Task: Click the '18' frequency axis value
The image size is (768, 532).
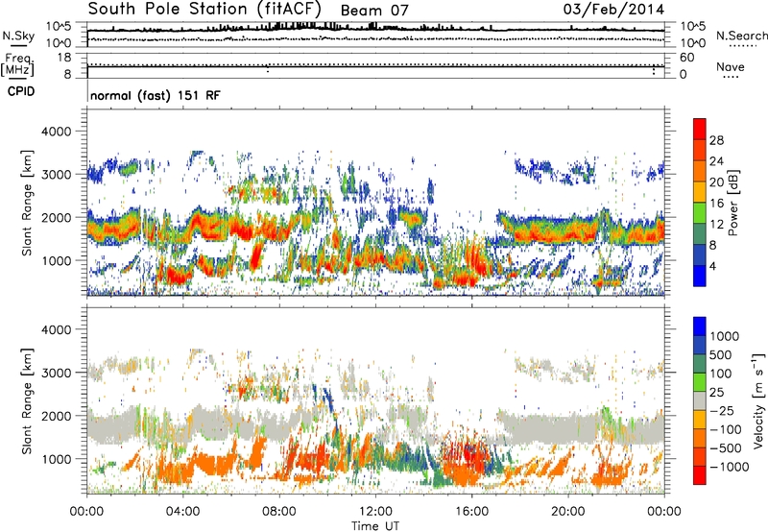Action: [64, 58]
